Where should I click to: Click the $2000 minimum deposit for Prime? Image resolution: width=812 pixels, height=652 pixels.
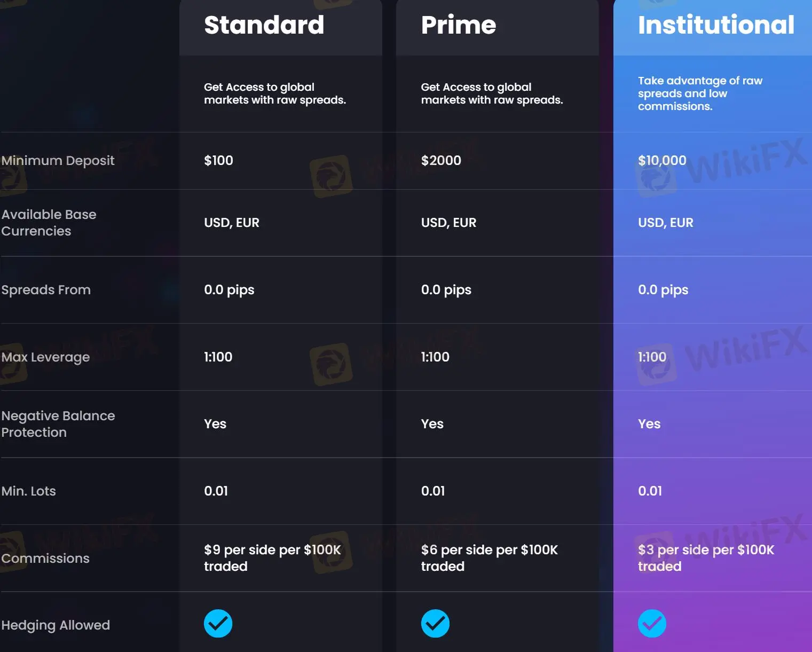(x=441, y=161)
